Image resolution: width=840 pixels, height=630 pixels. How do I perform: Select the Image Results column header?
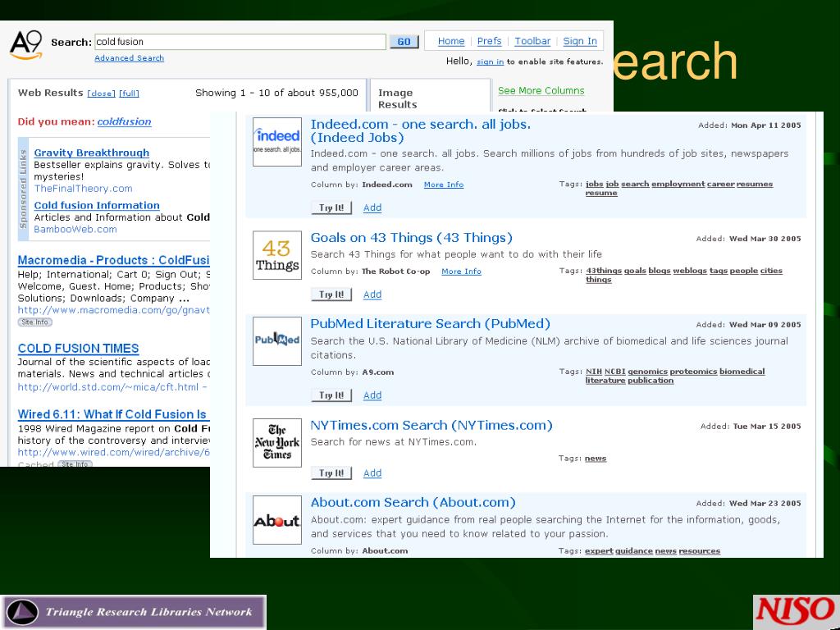pos(398,98)
